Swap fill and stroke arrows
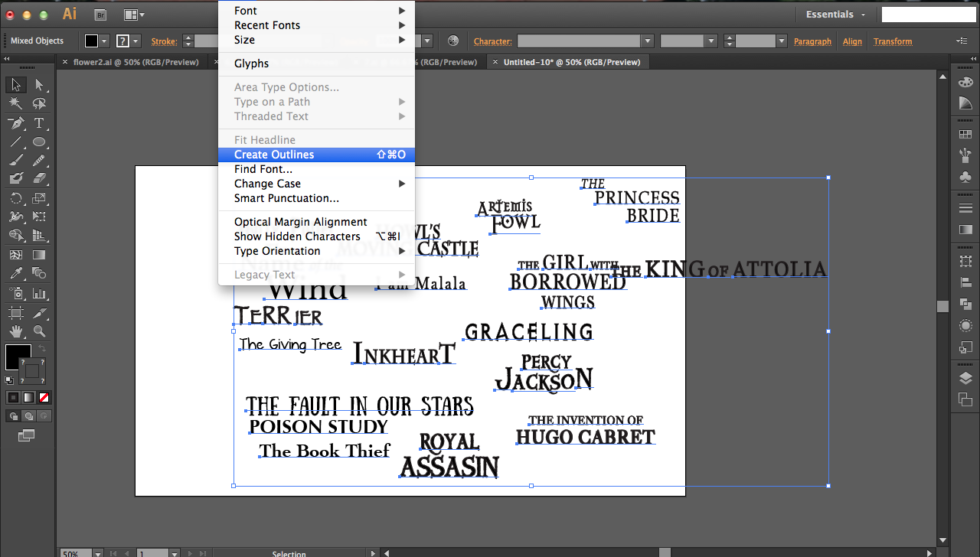Image resolution: width=980 pixels, height=557 pixels. coord(43,348)
